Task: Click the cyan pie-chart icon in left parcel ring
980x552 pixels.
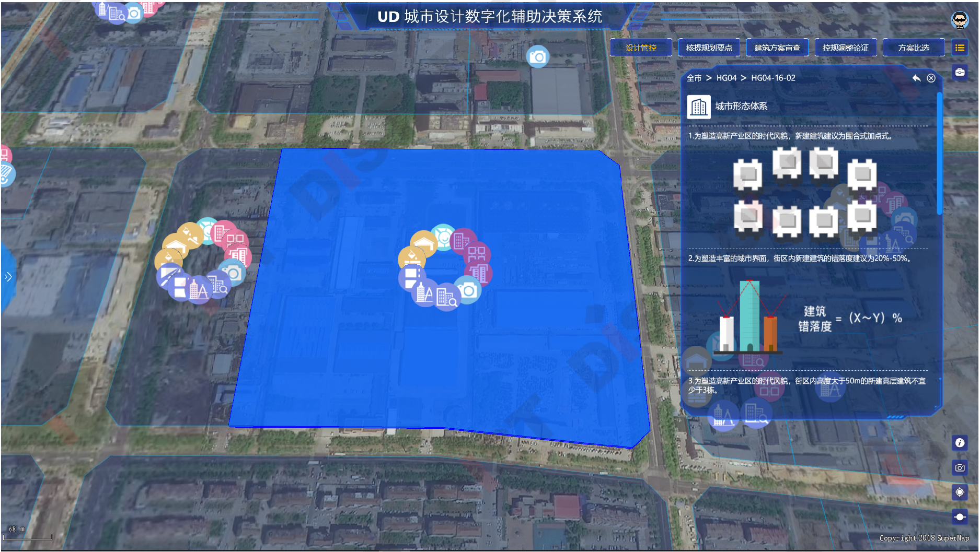Action: click(x=207, y=230)
